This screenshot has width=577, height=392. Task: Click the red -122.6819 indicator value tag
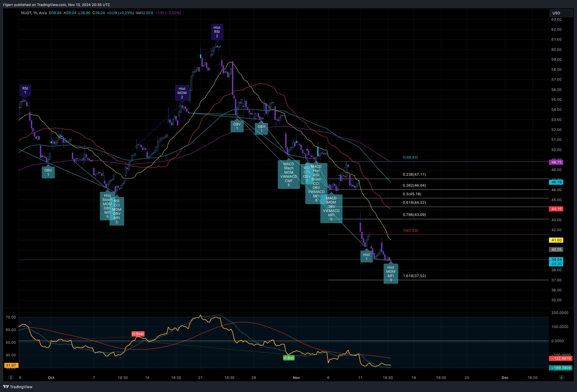561,358
